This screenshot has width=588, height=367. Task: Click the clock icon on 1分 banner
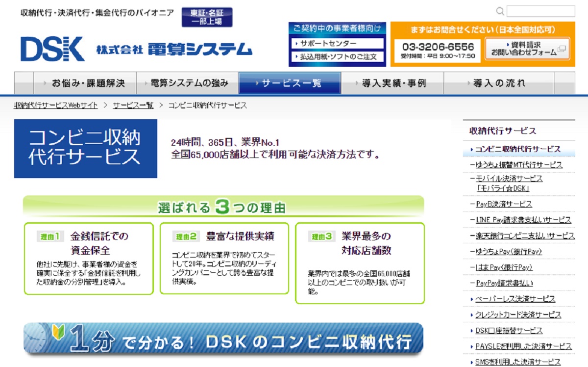[37, 339]
